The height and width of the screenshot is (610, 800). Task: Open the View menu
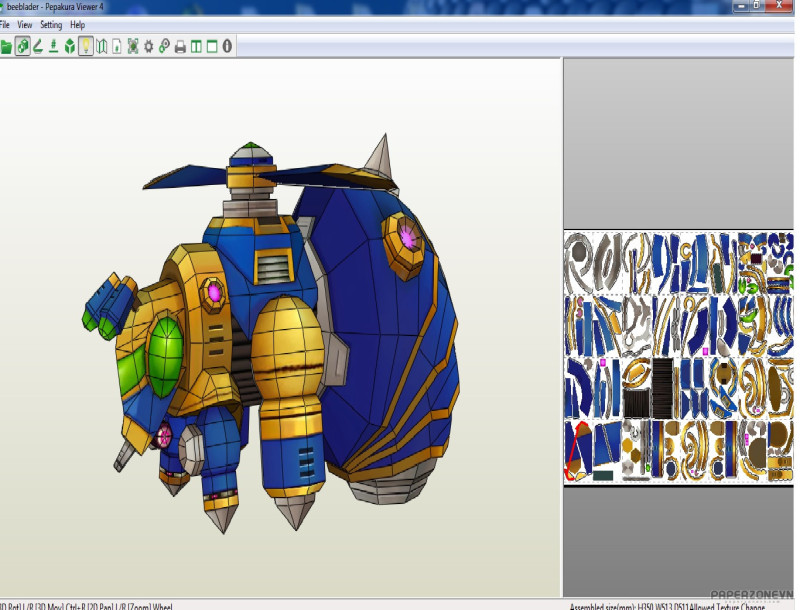pos(24,24)
